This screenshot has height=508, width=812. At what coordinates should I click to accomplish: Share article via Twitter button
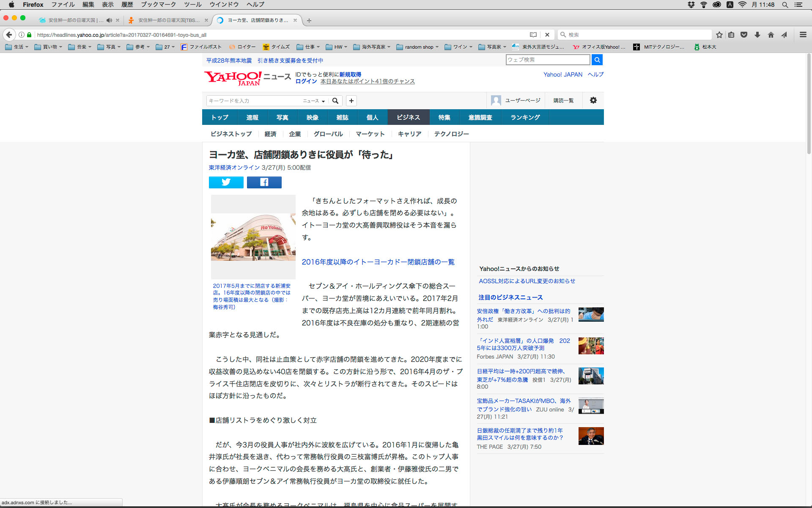pos(226,182)
